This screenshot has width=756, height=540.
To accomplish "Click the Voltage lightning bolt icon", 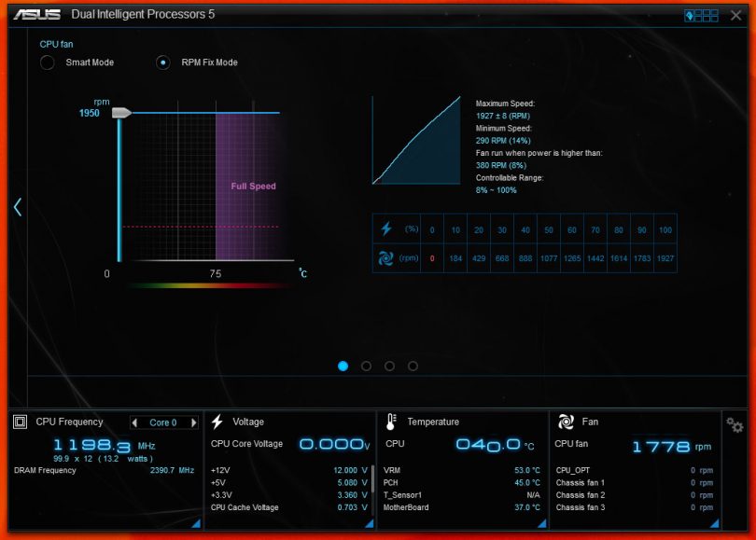I will (217, 422).
